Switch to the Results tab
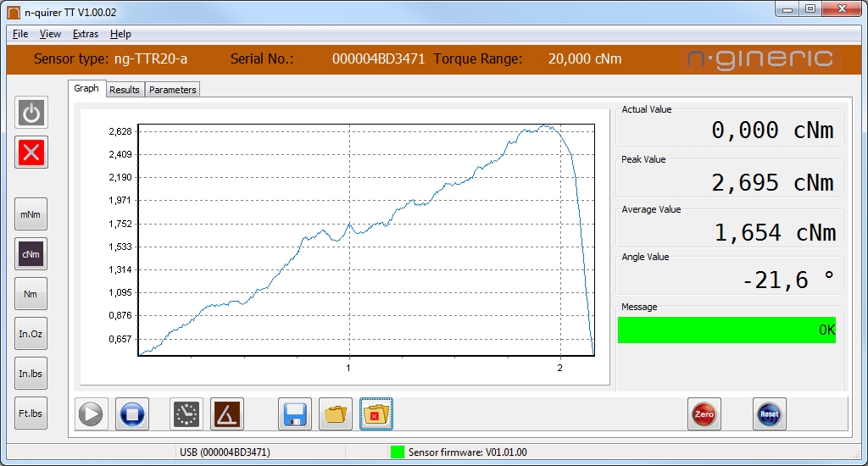The height and width of the screenshot is (466, 868). point(125,90)
